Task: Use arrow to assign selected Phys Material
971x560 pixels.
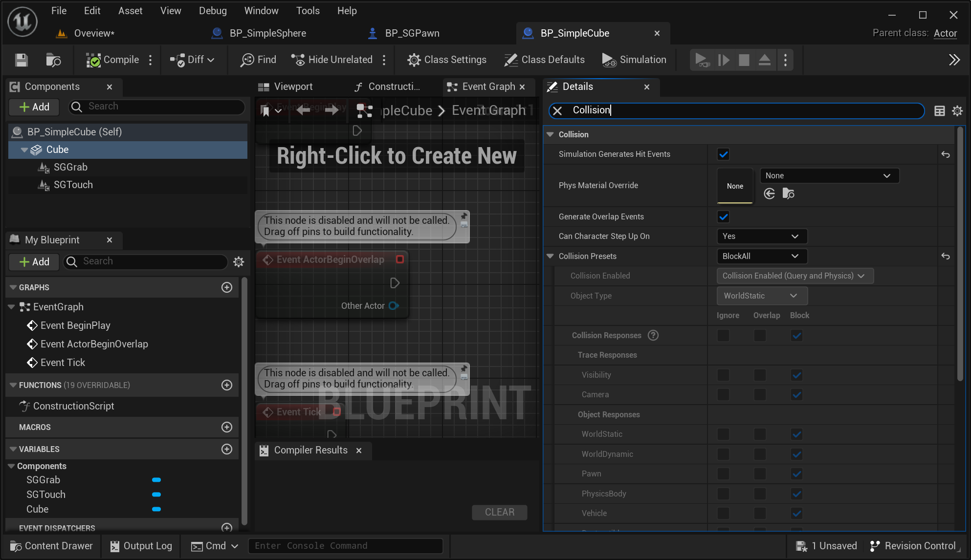Action: (769, 194)
